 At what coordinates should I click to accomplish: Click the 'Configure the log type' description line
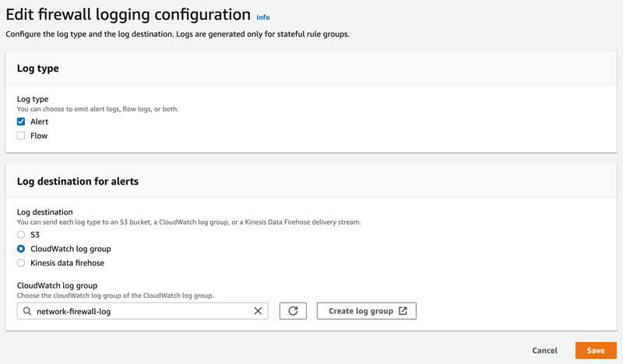(x=178, y=34)
